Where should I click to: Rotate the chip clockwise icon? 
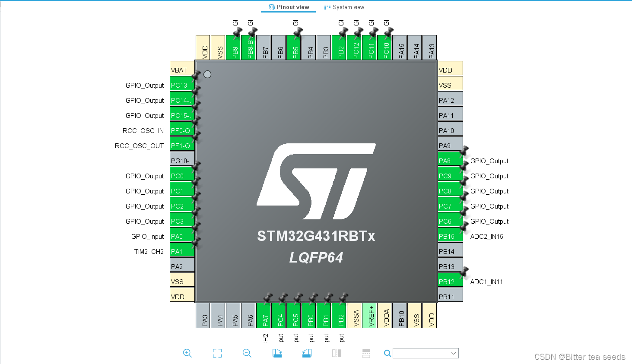pyautogui.click(x=277, y=353)
